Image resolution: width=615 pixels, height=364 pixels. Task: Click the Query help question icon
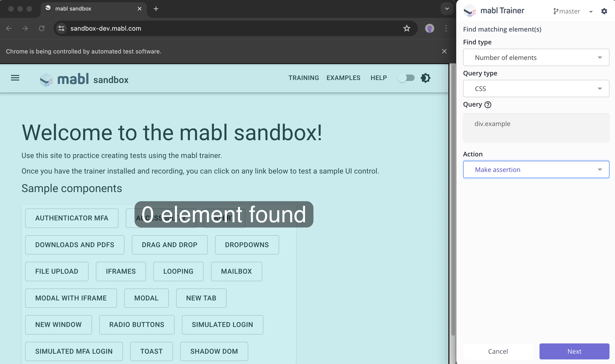pyautogui.click(x=488, y=105)
